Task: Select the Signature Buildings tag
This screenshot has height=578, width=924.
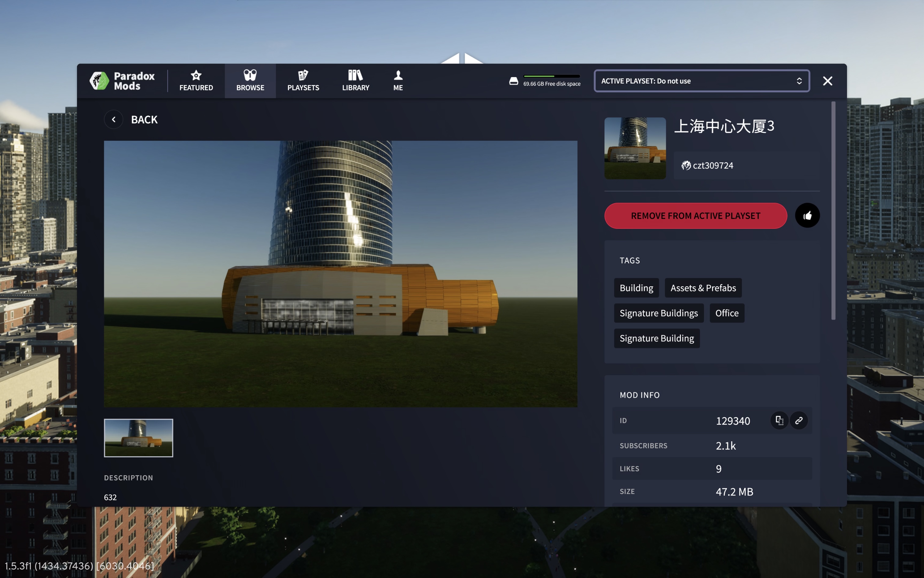Action: pyautogui.click(x=658, y=313)
